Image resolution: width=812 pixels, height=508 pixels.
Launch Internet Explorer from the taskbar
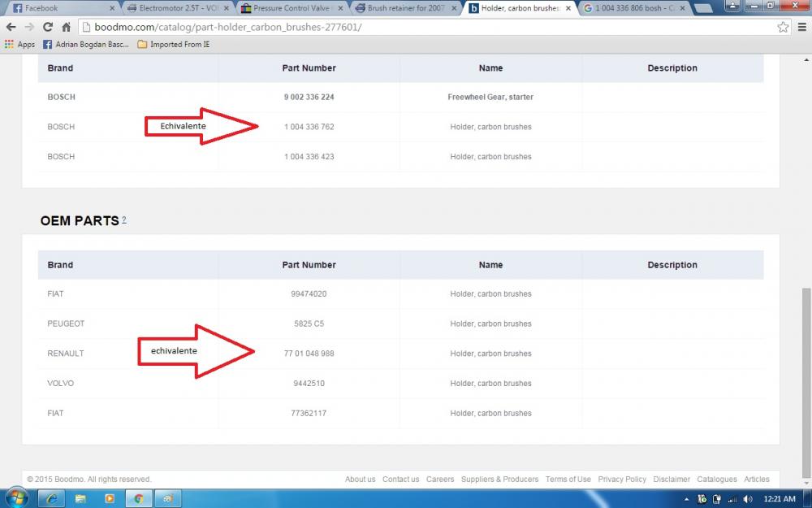coord(52,499)
